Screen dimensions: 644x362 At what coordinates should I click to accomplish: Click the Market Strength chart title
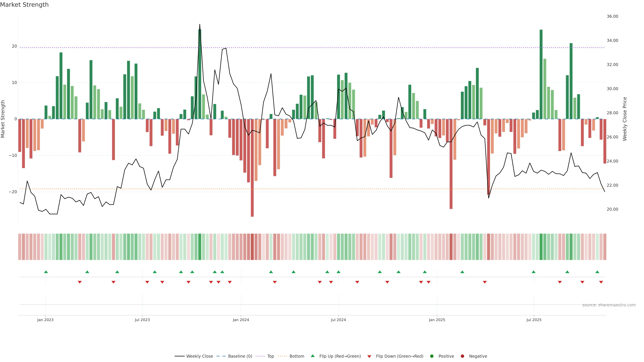(24, 5)
